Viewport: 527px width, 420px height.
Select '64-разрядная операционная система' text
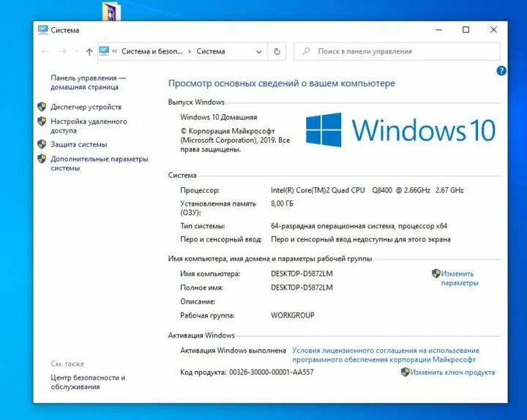(332, 226)
